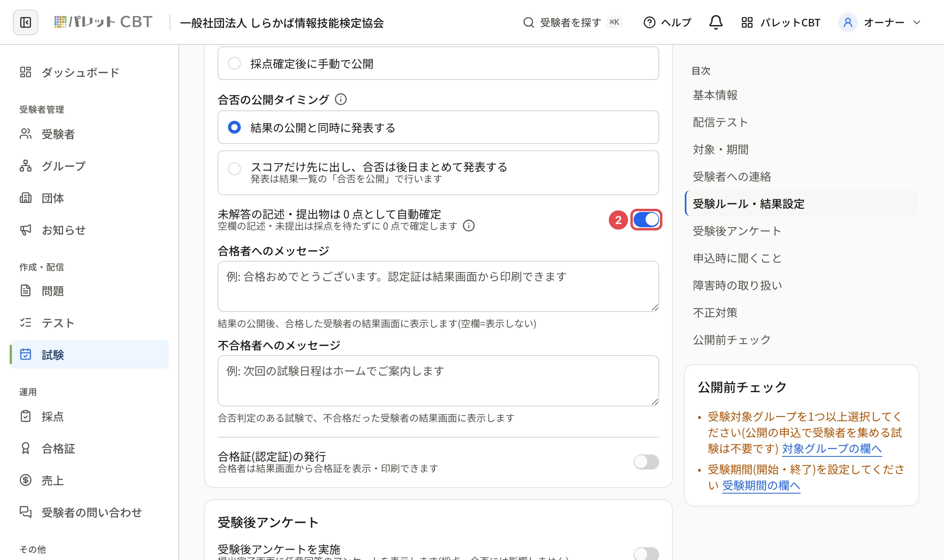The image size is (944, 560).
Task: Click the お知らせ megaphone icon
Action: (26, 230)
